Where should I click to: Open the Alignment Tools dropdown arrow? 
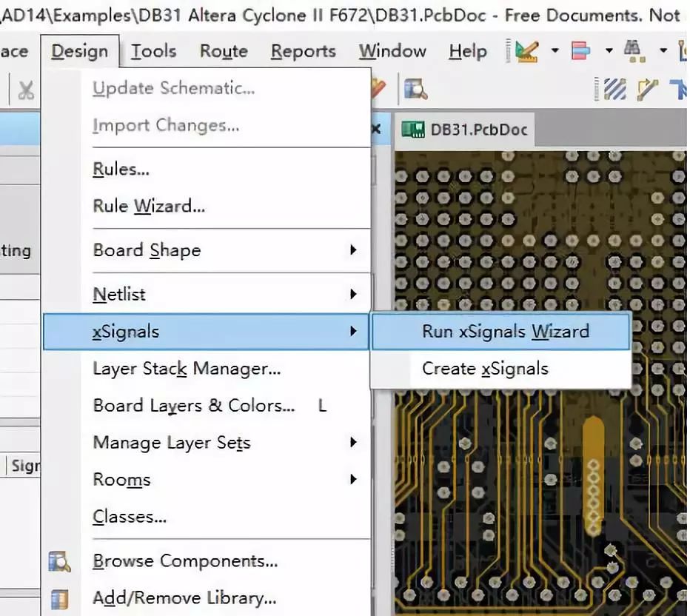(x=609, y=50)
